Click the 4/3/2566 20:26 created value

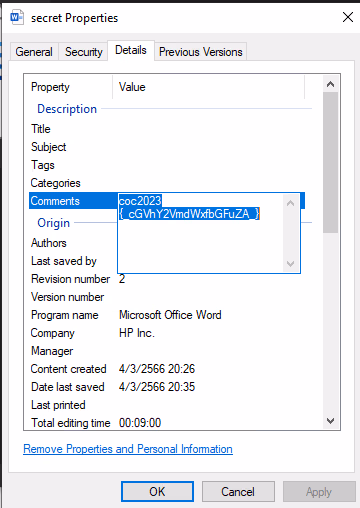[x=157, y=369]
